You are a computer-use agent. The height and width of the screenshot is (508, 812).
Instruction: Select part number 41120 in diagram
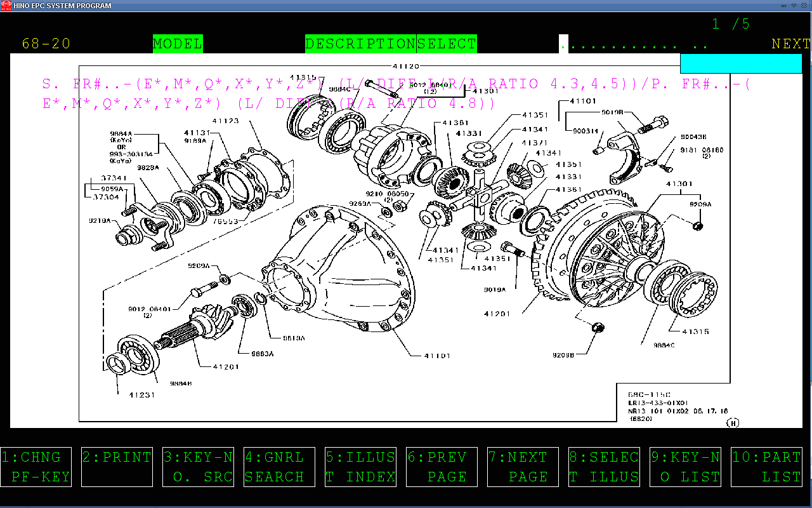[406, 66]
